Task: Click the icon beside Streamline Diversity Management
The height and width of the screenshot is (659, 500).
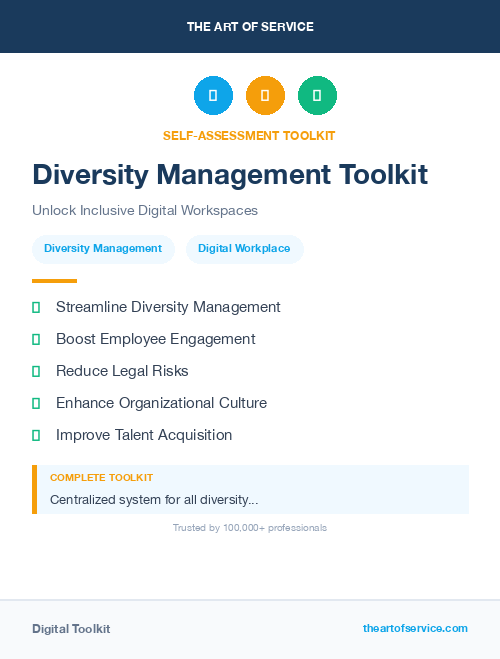Action: (36, 308)
